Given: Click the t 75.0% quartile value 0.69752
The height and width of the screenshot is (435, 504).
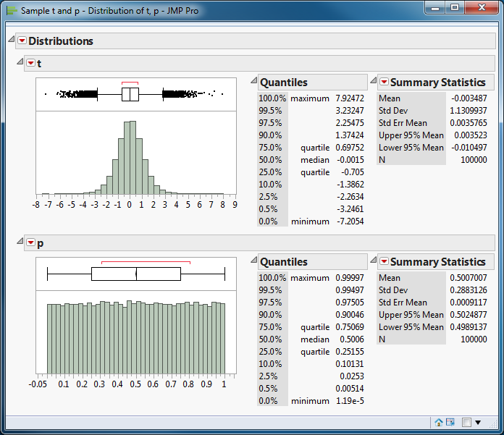Looking at the screenshot, I should (x=350, y=148).
